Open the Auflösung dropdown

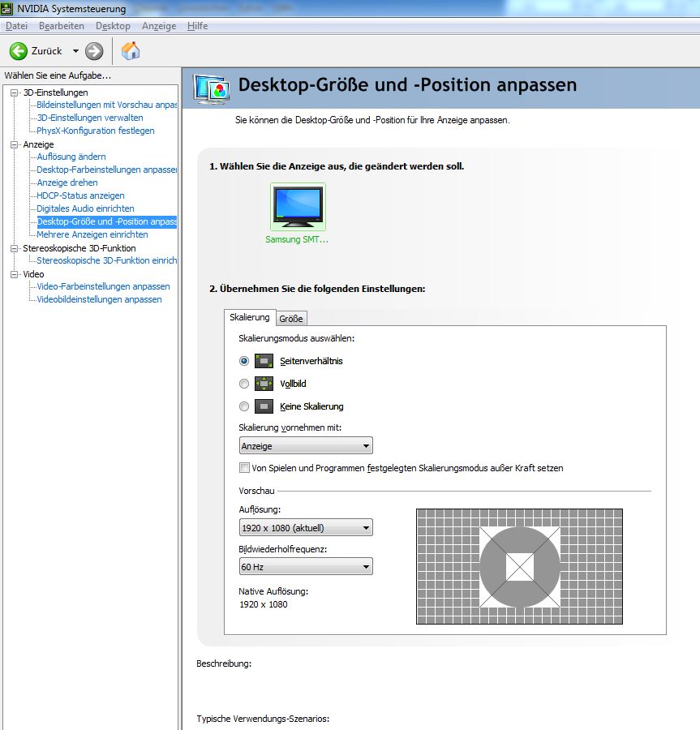[x=306, y=528]
